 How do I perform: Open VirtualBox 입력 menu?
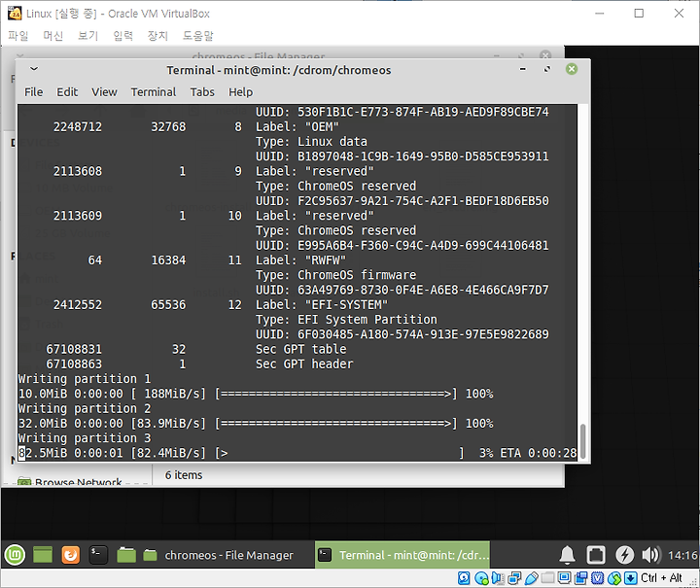tap(122, 35)
